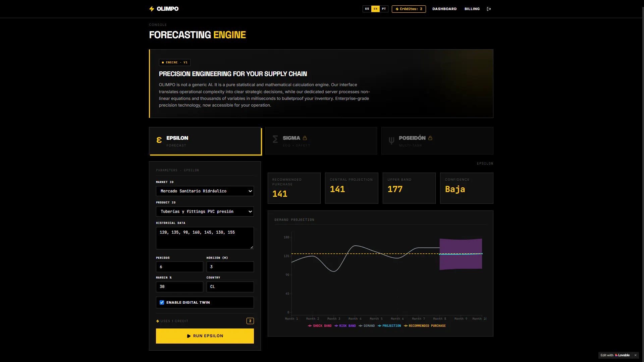Click the Central Projection 141 card
The width and height of the screenshot is (644, 362).
click(x=352, y=188)
